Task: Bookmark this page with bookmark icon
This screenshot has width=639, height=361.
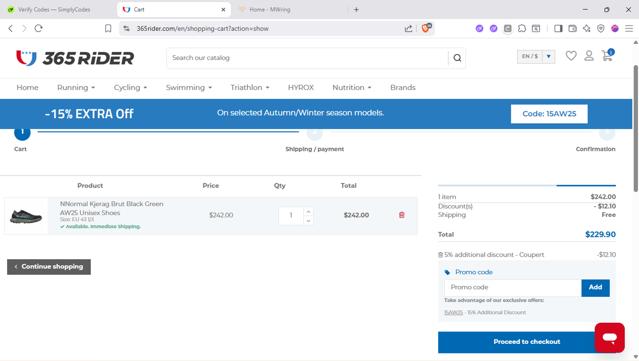Action: [x=108, y=28]
